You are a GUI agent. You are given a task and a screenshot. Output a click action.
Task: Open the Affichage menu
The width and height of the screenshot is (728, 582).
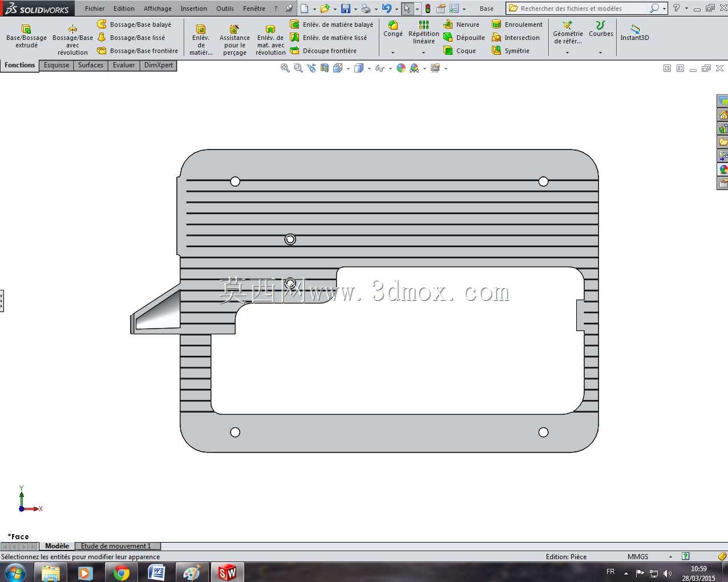pos(157,9)
